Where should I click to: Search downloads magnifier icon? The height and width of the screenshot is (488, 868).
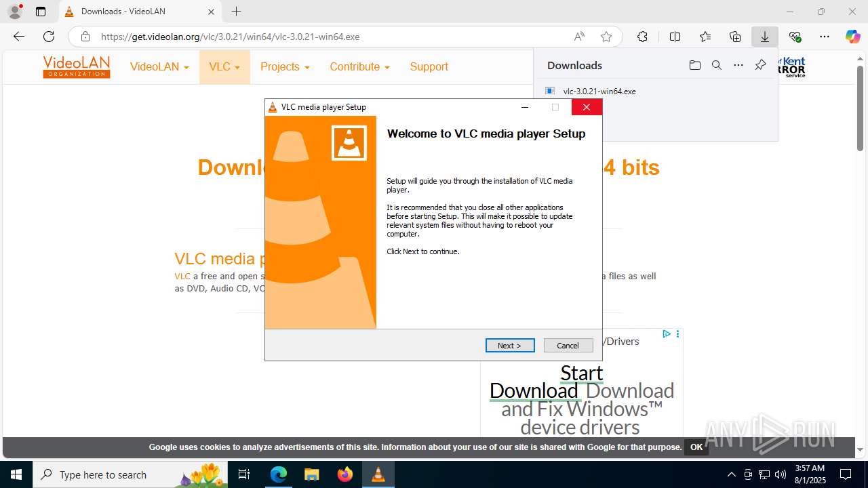716,65
